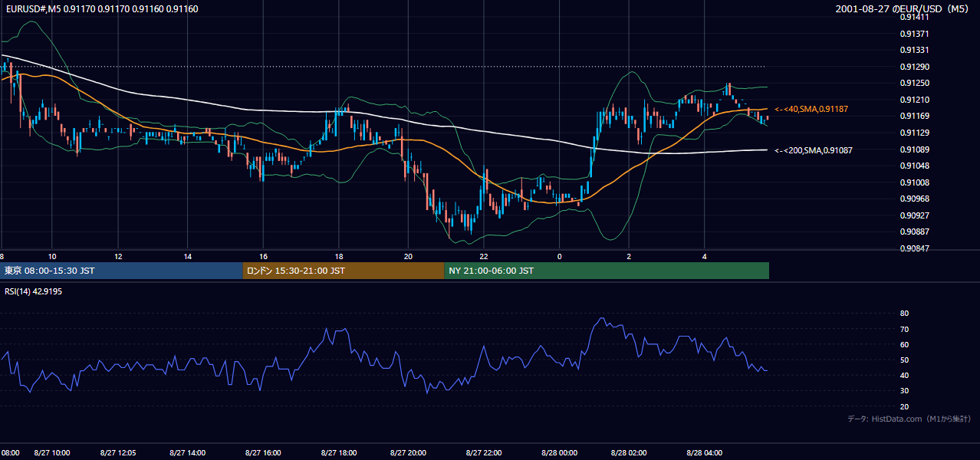This screenshot has width=980, height=460.
Task: Click RSI scale value 60
Action: coord(905,344)
